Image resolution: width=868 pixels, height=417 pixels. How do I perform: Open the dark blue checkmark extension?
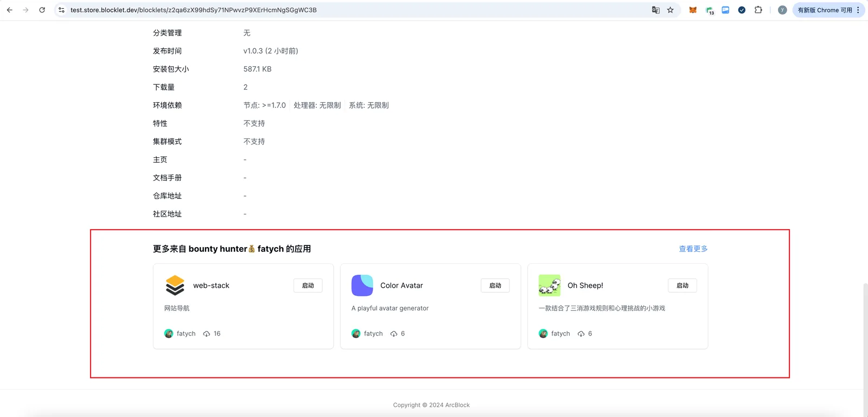(x=742, y=10)
